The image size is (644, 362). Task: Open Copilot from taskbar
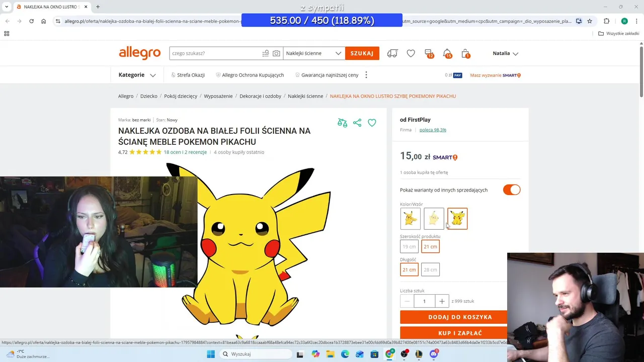315,354
